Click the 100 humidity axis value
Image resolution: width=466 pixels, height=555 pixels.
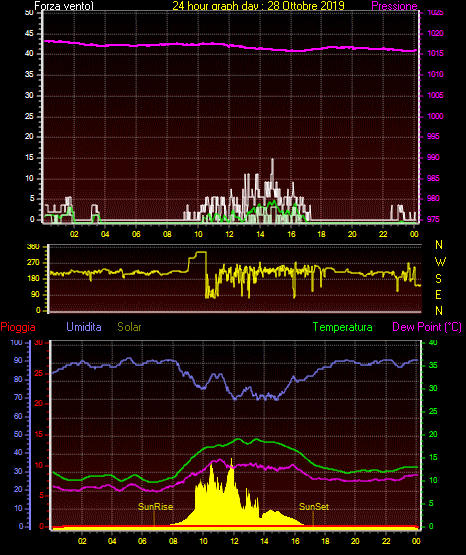[17, 342]
